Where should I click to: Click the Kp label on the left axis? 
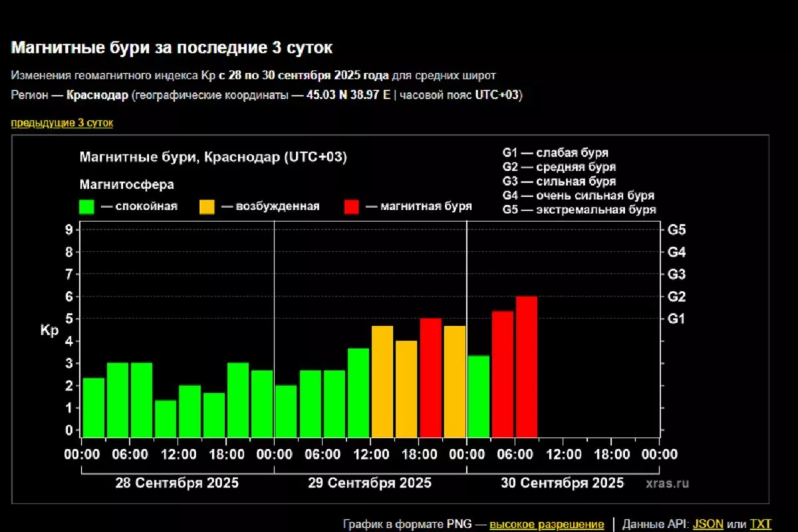pos(50,331)
